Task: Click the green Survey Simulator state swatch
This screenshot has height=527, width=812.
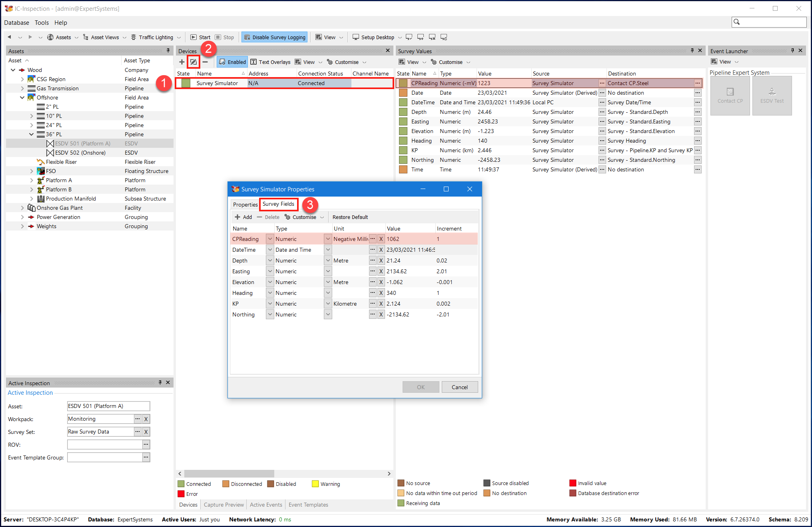Action: pyautogui.click(x=186, y=83)
